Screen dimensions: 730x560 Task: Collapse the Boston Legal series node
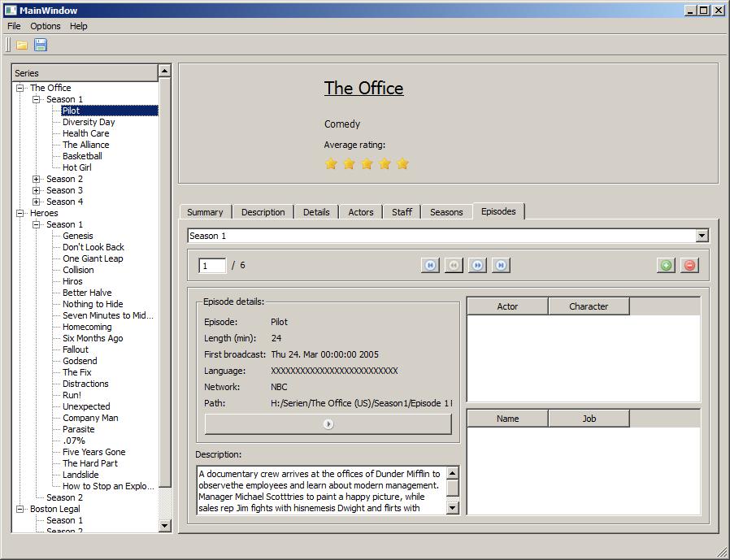pos(20,510)
